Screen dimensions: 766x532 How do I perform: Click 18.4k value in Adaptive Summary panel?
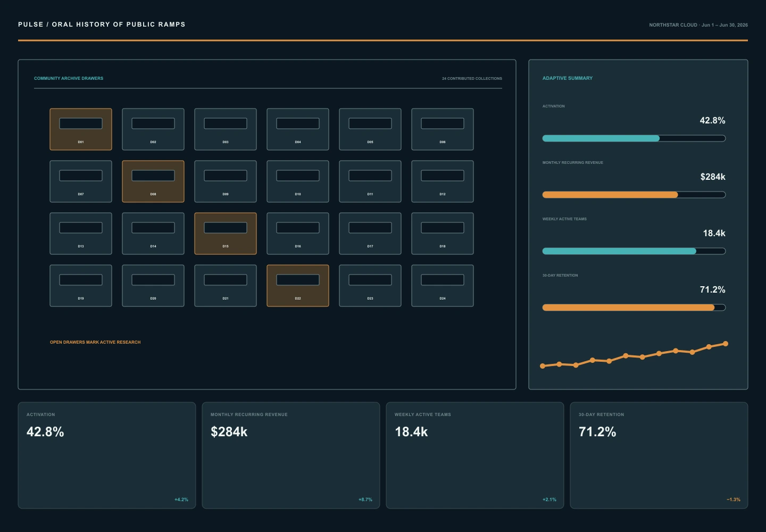pos(714,233)
